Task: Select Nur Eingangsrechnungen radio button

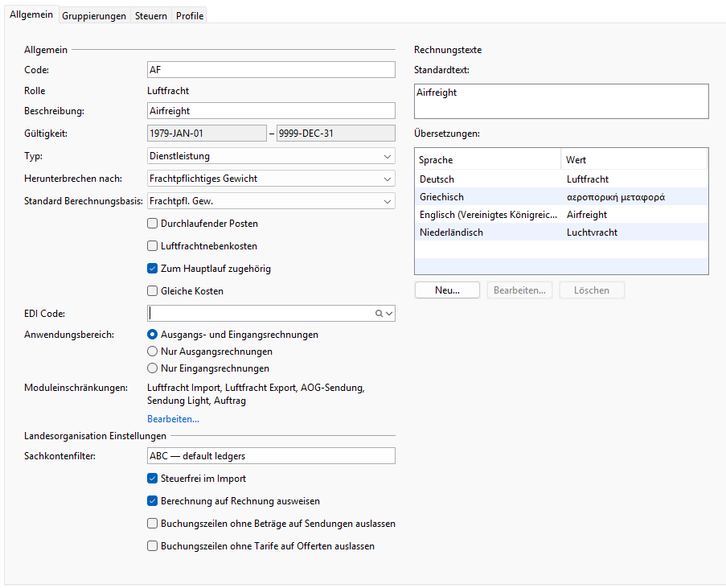Action: point(152,368)
